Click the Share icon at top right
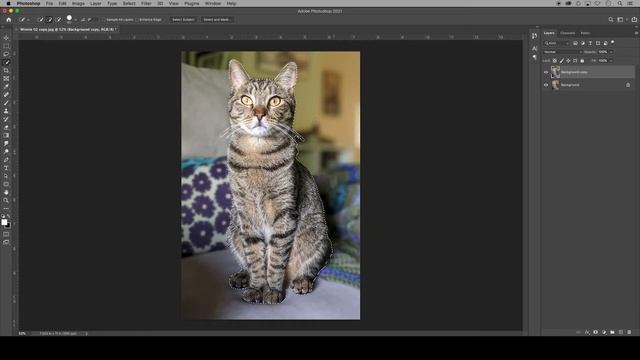The image size is (640, 360). point(634,20)
